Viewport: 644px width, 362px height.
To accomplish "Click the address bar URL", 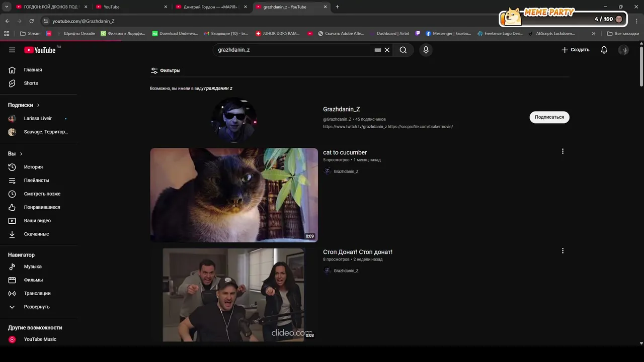I will 84,21.
